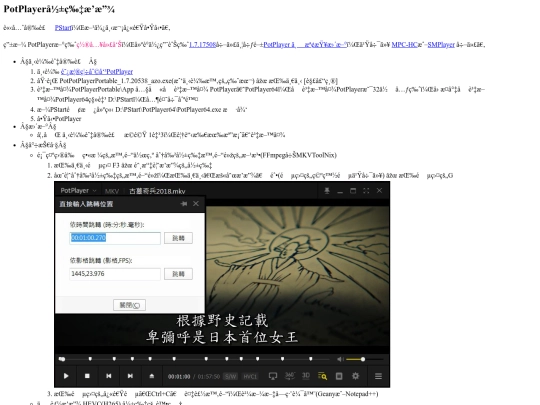
Task: Click the S/W decoder indicator
Action: coord(230,376)
